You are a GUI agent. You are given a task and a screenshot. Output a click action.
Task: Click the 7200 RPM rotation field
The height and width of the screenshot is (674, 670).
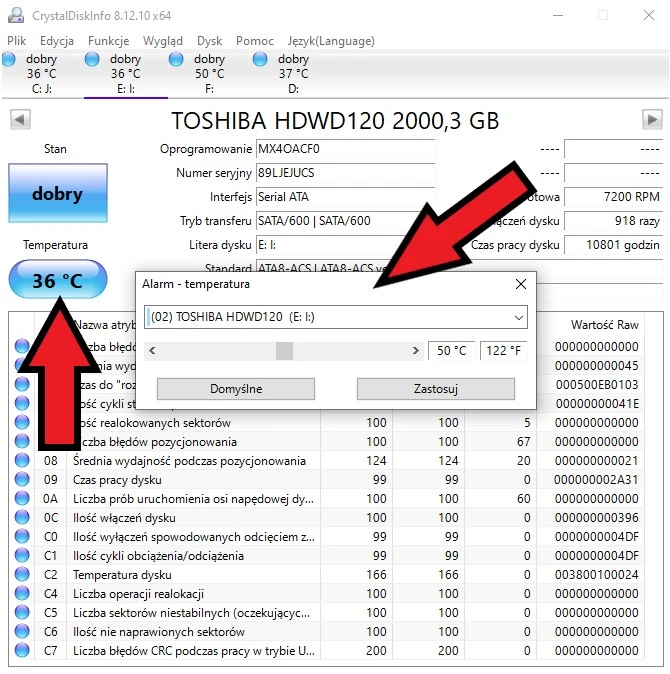coord(613,197)
